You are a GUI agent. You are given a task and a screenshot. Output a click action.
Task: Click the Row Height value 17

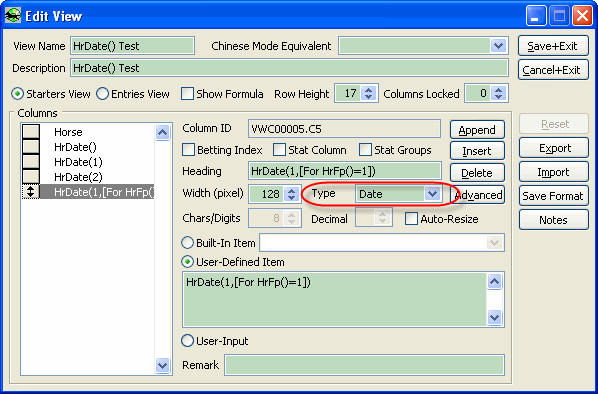[x=349, y=93]
